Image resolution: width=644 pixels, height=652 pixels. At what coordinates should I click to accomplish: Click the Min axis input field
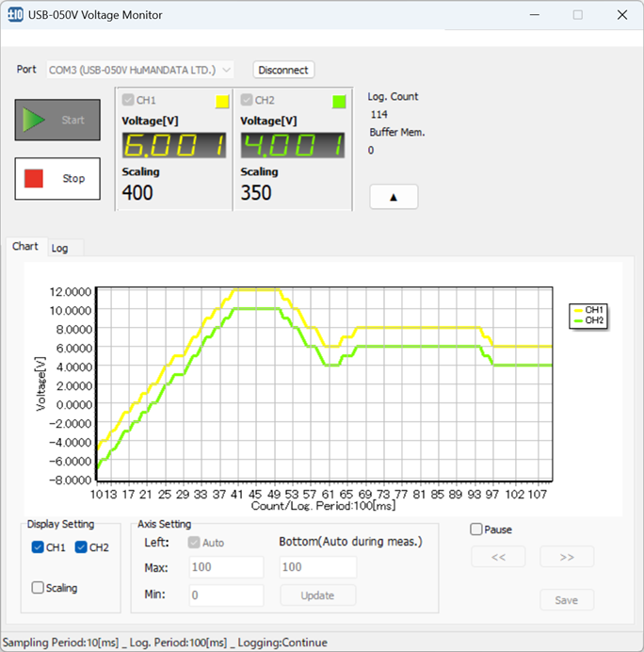[x=227, y=595]
